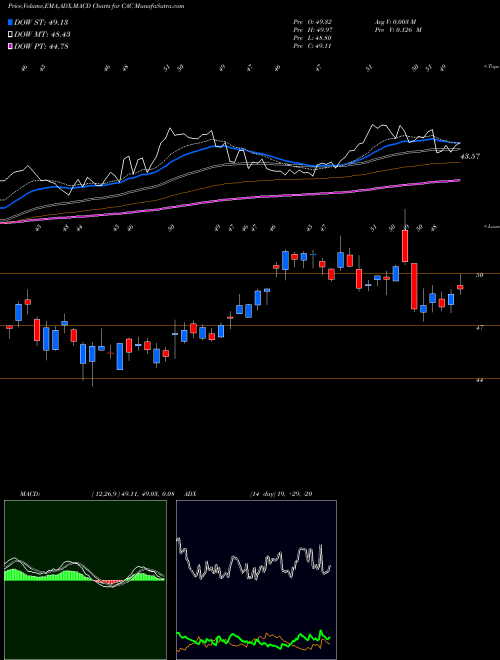Click the '(14 day) 19, +29, -20' ADX text
The image size is (500, 660).
pyautogui.click(x=281, y=494)
